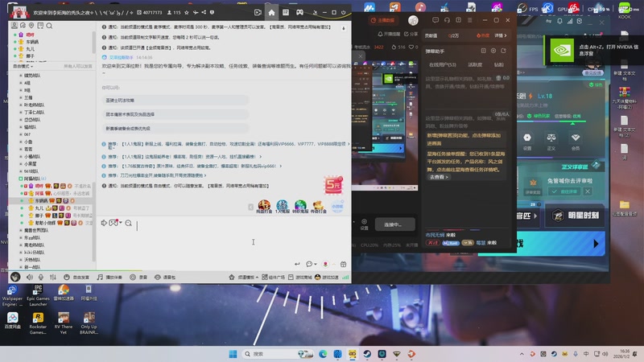Viewport: 644px width, 362px height.
Task: Open the 正义 scales icon in the game launcher
Action: click(x=551, y=141)
